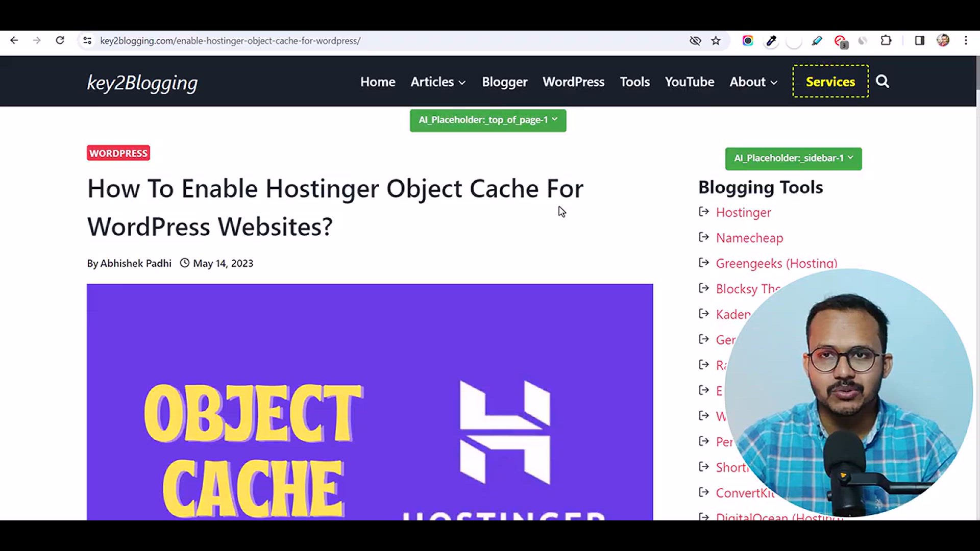Toggle the browser side panel icon
Screen dimensions: 980x551
[x=920, y=40]
